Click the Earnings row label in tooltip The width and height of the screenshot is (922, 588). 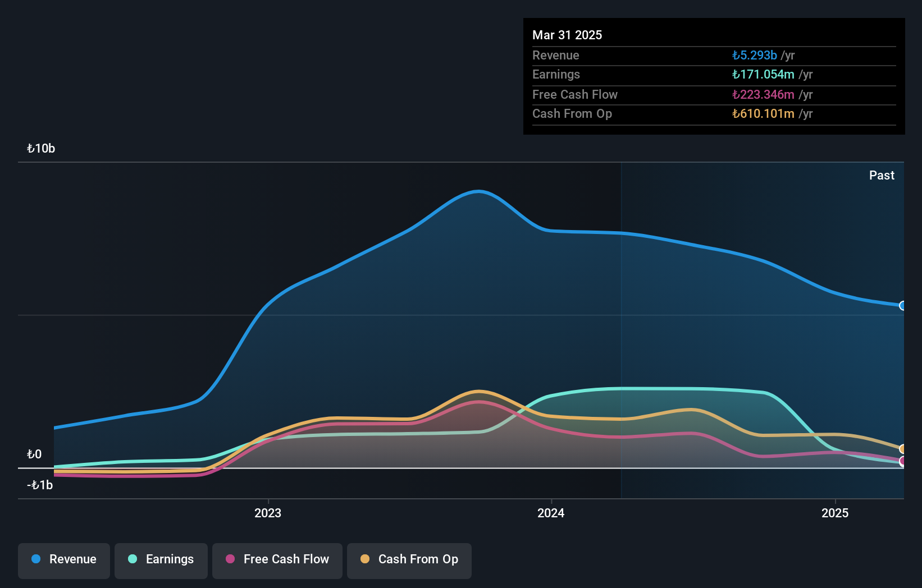tap(556, 74)
